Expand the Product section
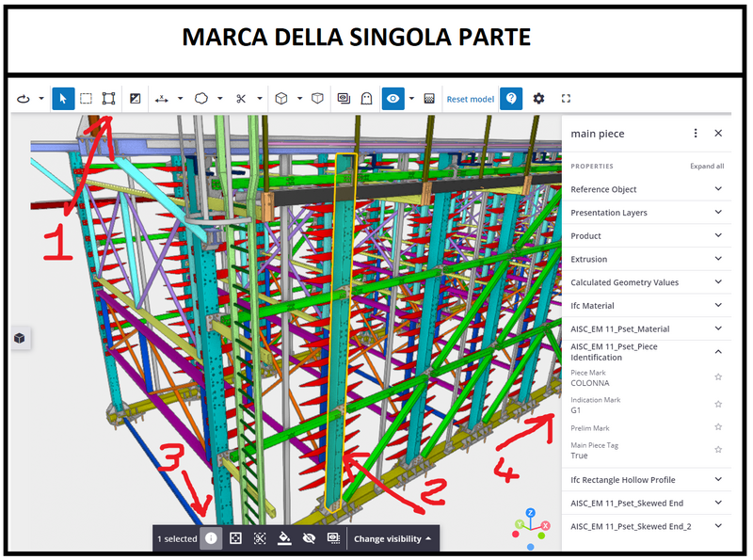The width and height of the screenshot is (753, 560). coord(647,236)
